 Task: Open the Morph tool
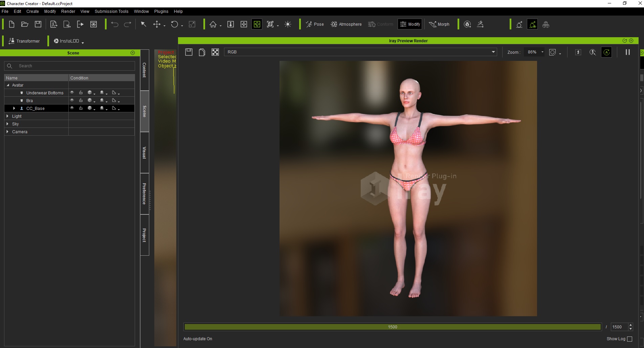tap(439, 24)
